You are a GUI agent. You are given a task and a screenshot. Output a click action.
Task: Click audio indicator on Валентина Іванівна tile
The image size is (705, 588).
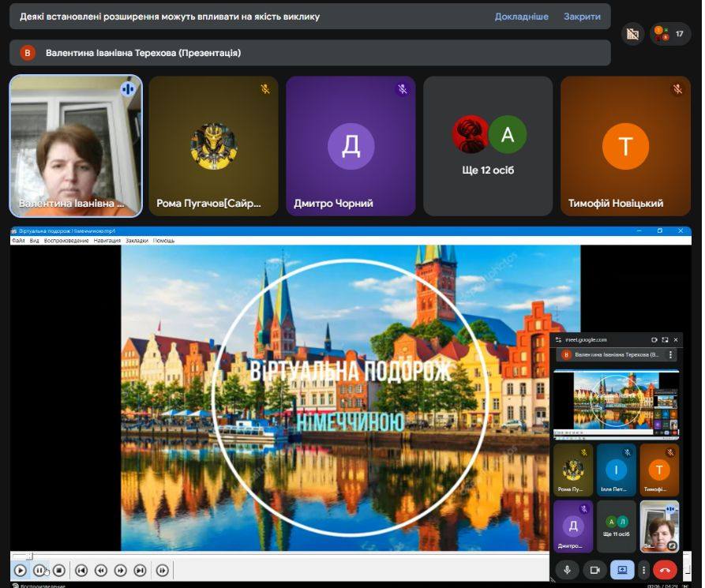coord(128,89)
